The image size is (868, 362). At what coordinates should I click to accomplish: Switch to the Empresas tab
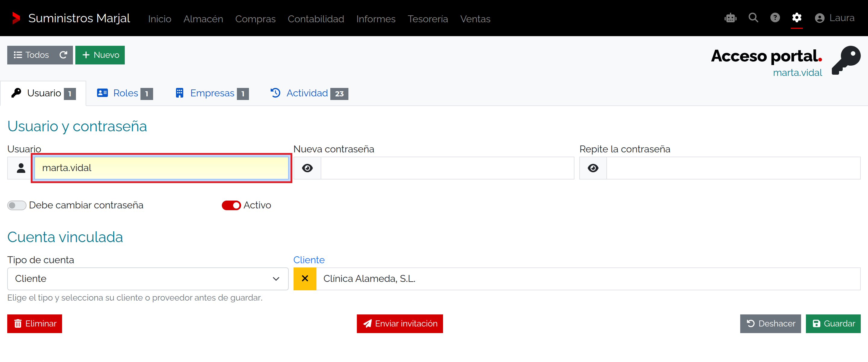click(212, 93)
